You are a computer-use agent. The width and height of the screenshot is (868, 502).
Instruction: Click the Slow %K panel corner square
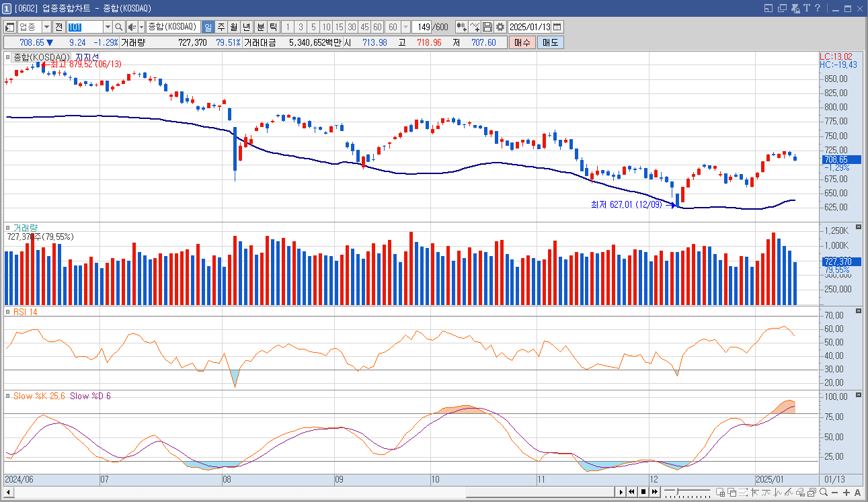[7, 396]
